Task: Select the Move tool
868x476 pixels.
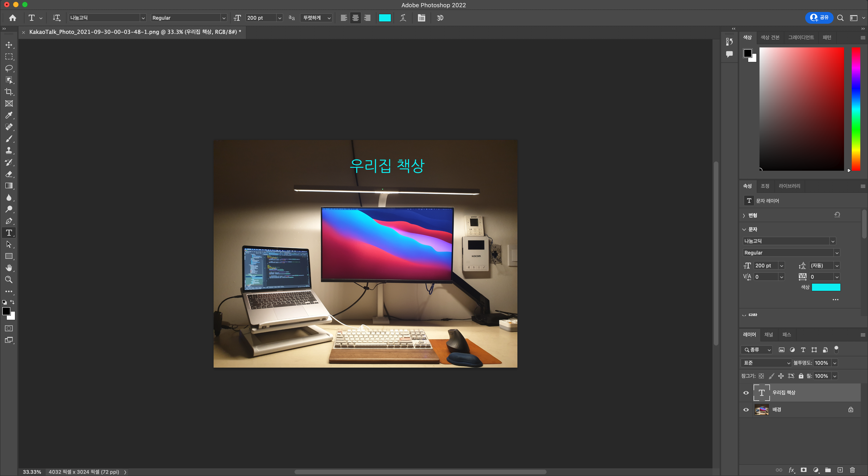Action: [9, 45]
